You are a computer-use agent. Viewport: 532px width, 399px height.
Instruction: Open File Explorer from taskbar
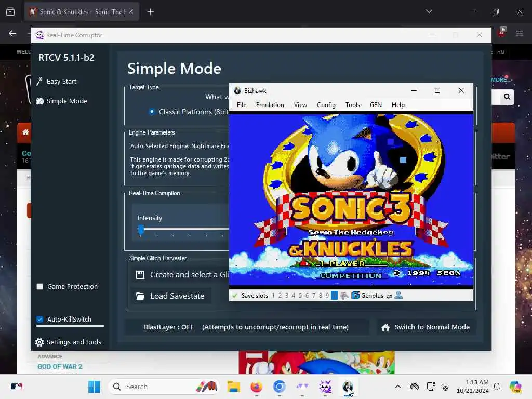coord(233,387)
